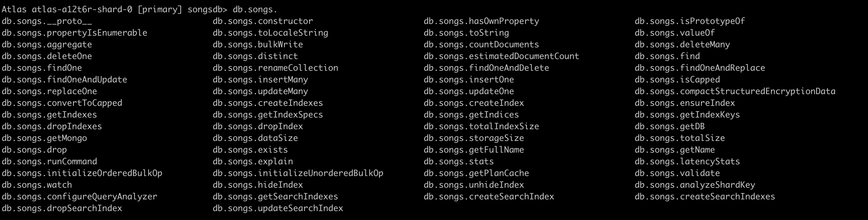The image size is (868, 220).
Task: Click db.songs.renameCollection in the list
Action: [275, 68]
